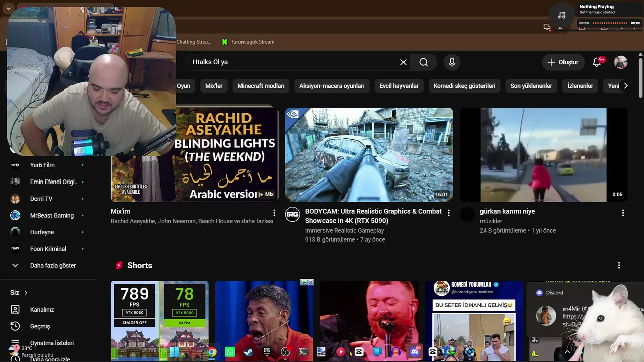Viewport: 644px width, 362px height.
Task: Click the YouTube search magnifier button
Action: (x=424, y=62)
